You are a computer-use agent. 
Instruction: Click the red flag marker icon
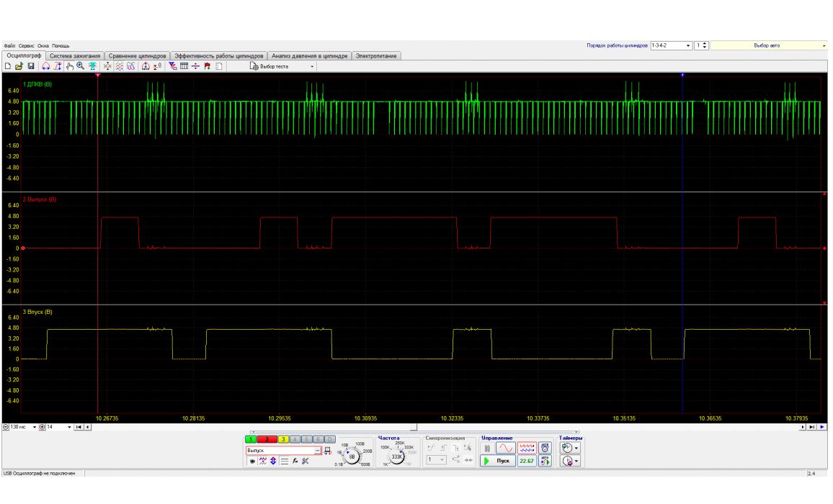click(208, 66)
